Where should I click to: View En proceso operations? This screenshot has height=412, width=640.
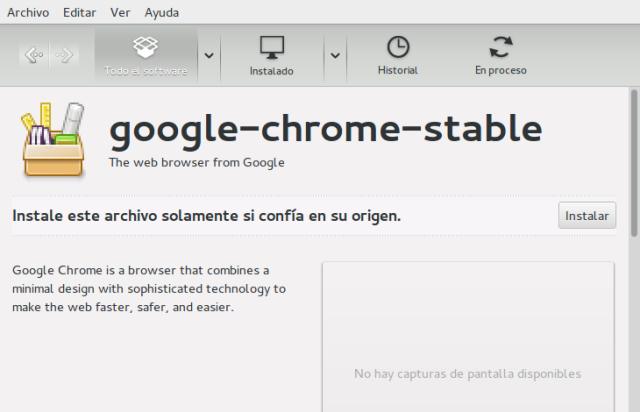point(500,55)
